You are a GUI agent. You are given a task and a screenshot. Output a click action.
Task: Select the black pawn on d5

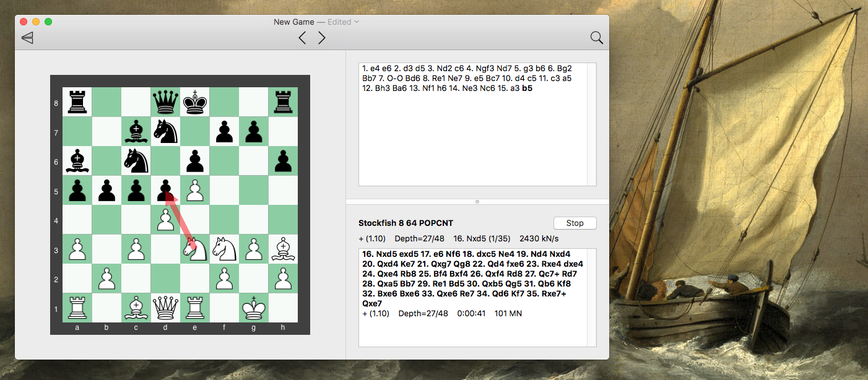[165, 190]
